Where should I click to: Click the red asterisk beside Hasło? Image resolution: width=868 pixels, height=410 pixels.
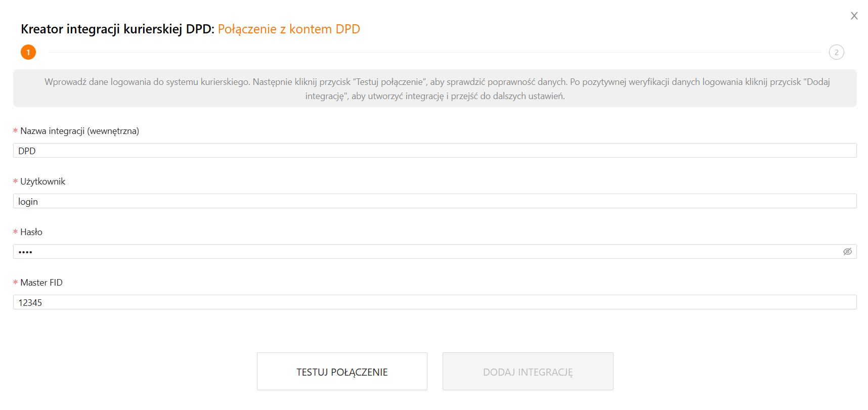tap(15, 233)
